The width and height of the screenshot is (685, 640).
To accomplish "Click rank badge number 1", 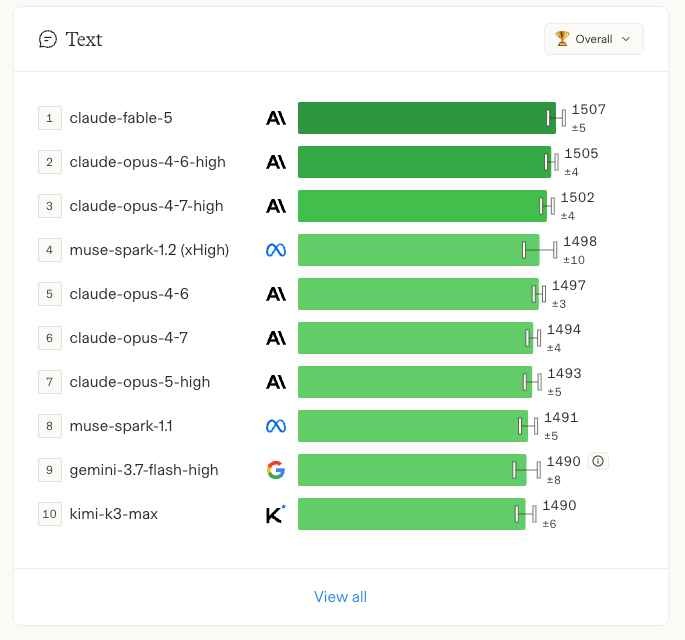I will (50, 118).
